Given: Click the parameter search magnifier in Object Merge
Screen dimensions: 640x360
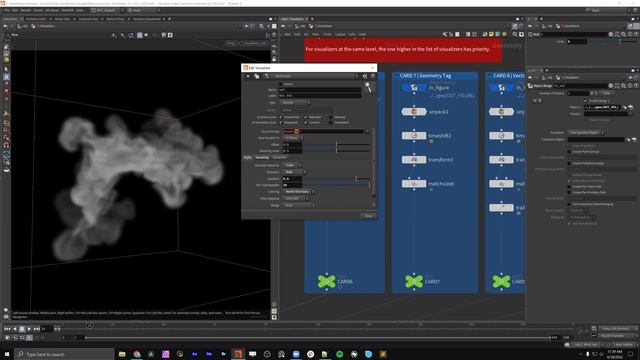Looking at the screenshot, I should (x=623, y=86).
